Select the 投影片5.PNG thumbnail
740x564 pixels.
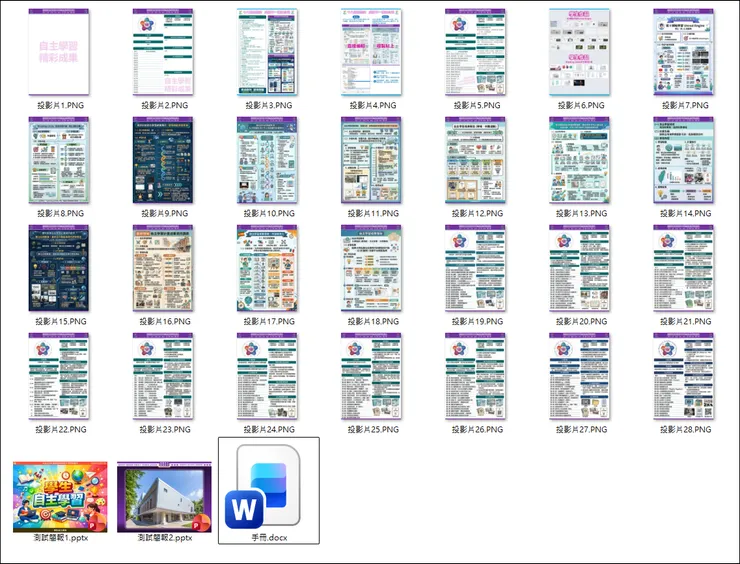[x=475, y=52]
